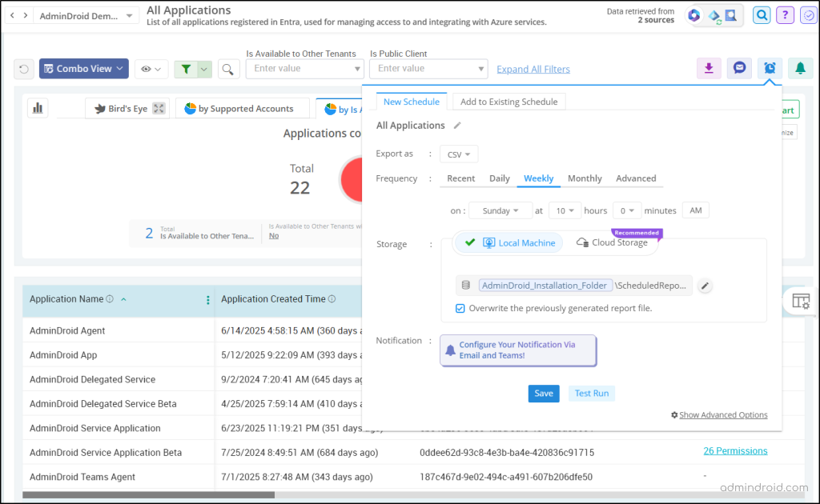820x504 pixels.
Task: Open the eye visibility dropdown
Action: pos(151,69)
